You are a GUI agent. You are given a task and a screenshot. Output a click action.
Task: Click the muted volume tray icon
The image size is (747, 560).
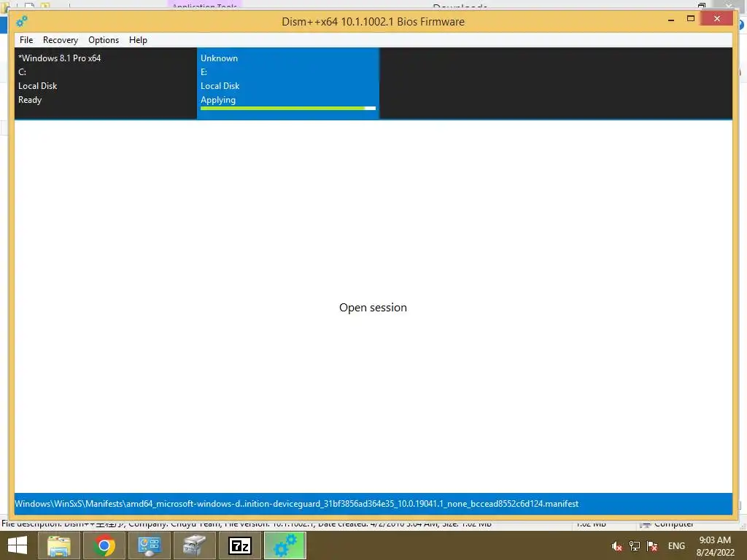[x=617, y=546]
